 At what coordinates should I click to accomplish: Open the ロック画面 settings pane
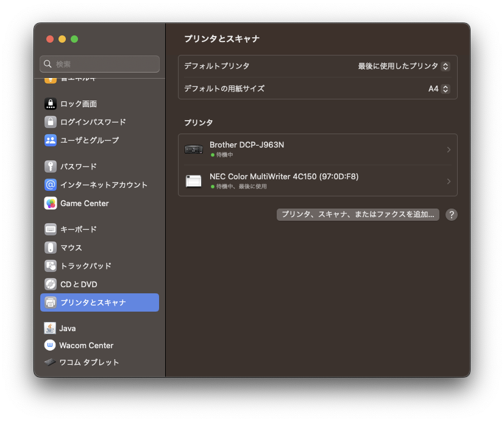[100, 104]
